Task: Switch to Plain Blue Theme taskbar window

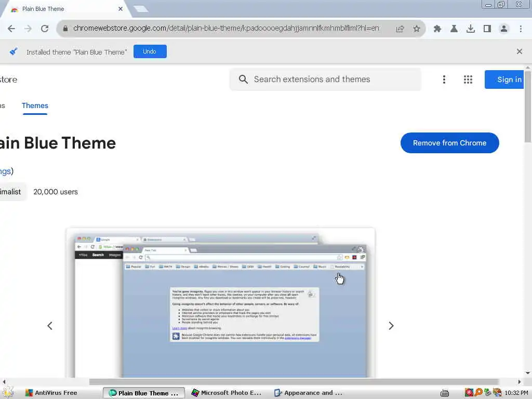Action: click(x=144, y=393)
